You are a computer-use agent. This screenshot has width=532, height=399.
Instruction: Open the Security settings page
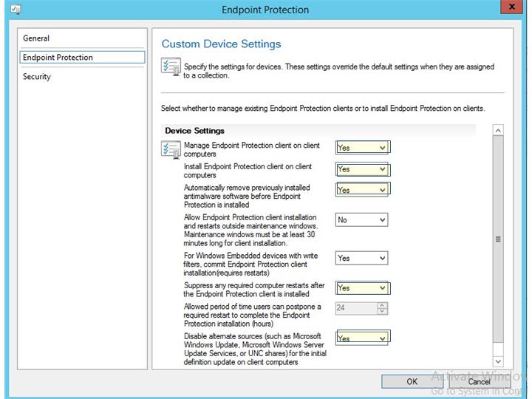point(37,77)
